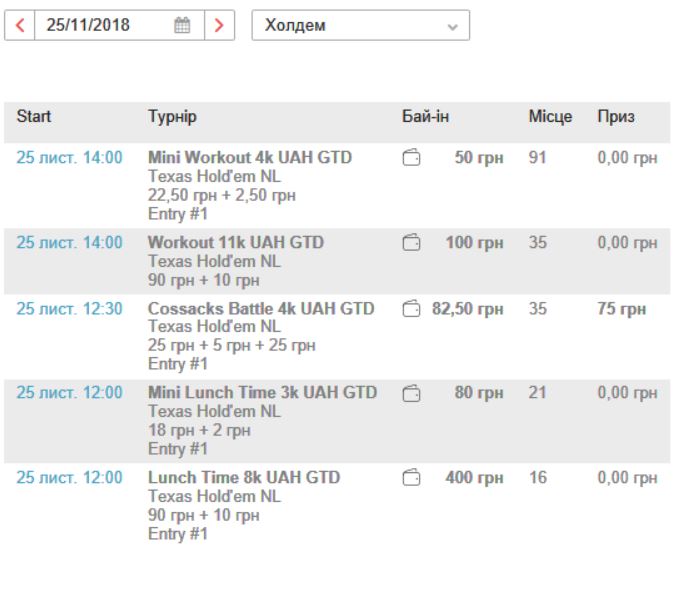This screenshot has height=597, width=683.
Task: Go to next day with right arrow
Action: coord(220,25)
